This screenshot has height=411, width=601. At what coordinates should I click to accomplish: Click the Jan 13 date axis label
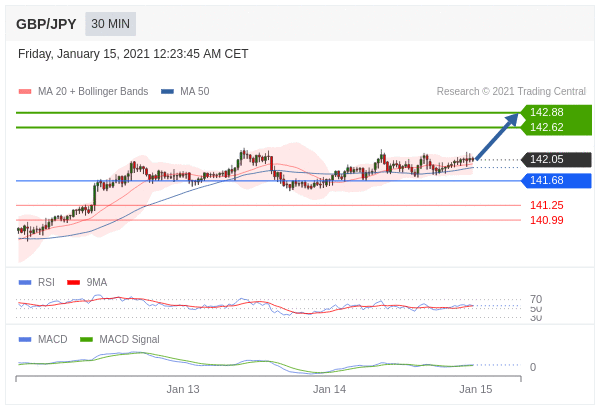pyautogui.click(x=183, y=389)
